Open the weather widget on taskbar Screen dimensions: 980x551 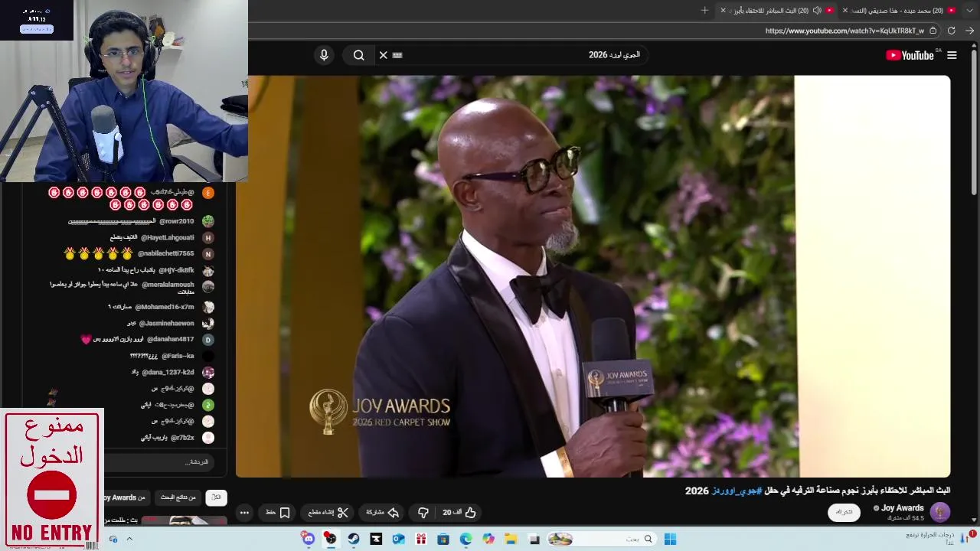pyautogui.click(x=940, y=538)
